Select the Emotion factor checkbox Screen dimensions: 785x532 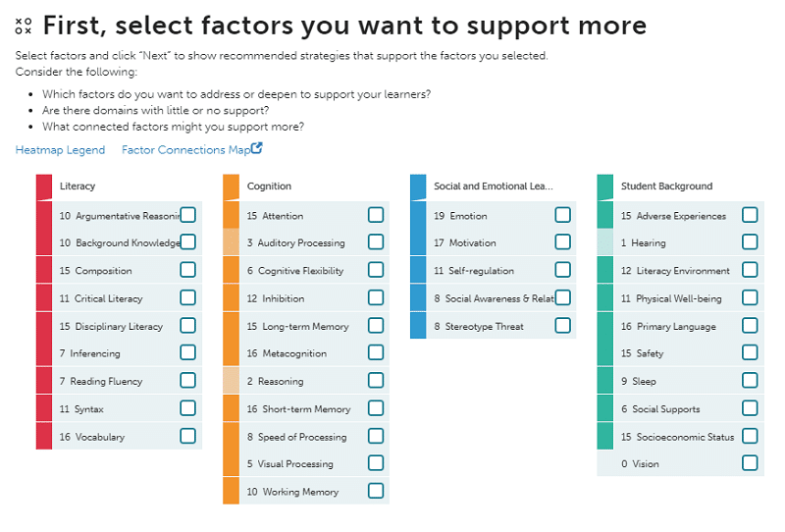tap(562, 215)
